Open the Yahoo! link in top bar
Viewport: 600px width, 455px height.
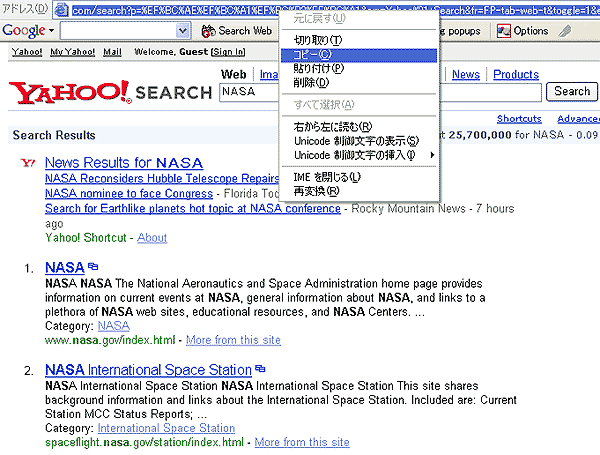click(27, 52)
